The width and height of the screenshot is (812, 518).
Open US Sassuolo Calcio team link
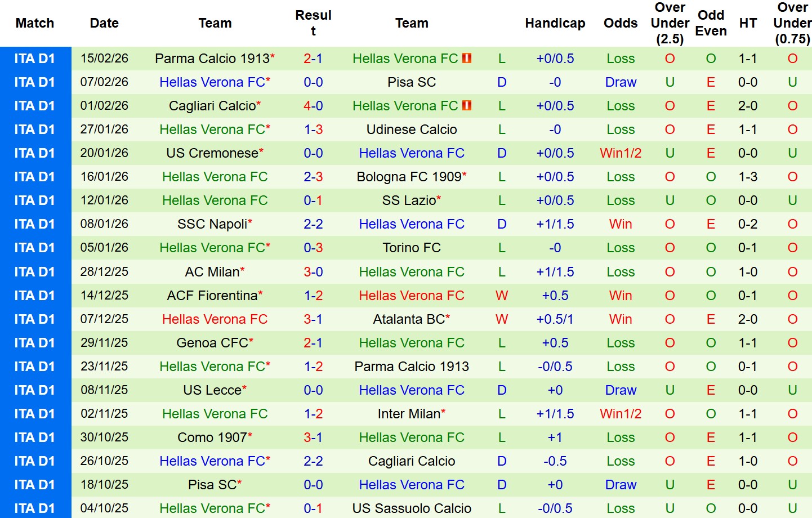tap(412, 508)
